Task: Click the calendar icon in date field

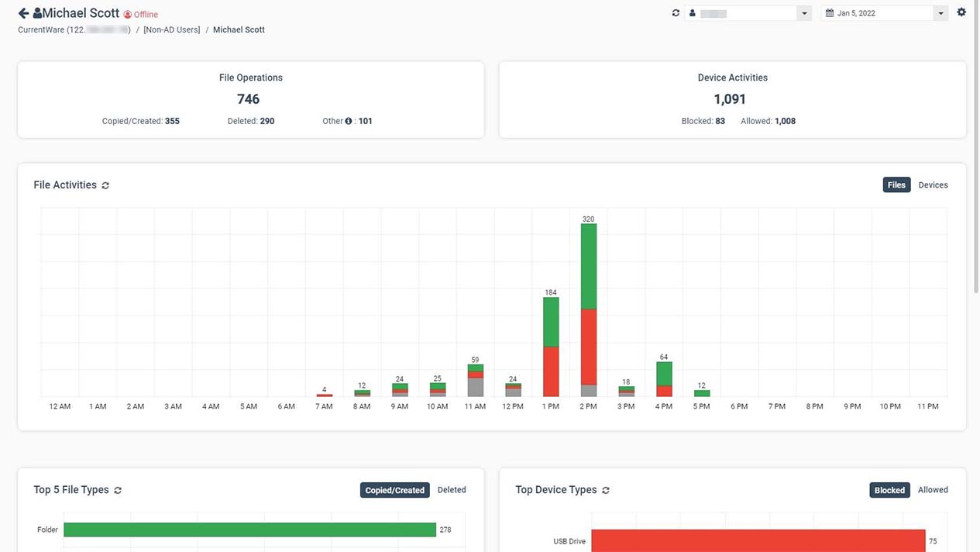Action: point(830,13)
